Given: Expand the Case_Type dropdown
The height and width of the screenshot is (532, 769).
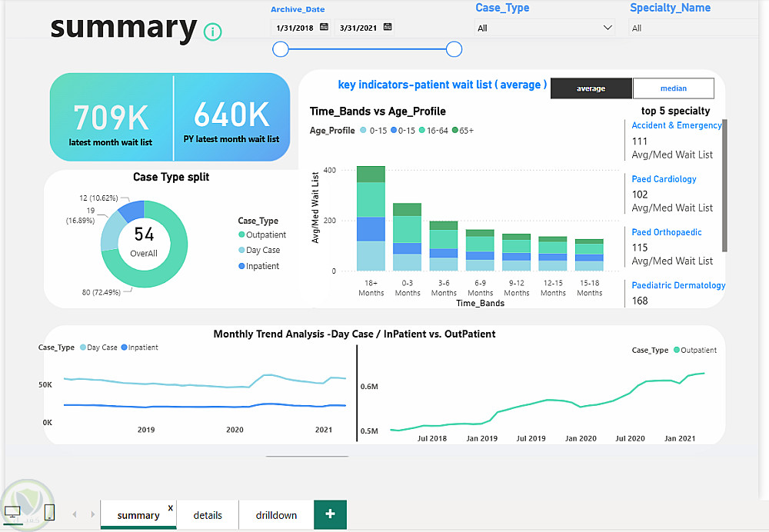Looking at the screenshot, I should point(608,28).
